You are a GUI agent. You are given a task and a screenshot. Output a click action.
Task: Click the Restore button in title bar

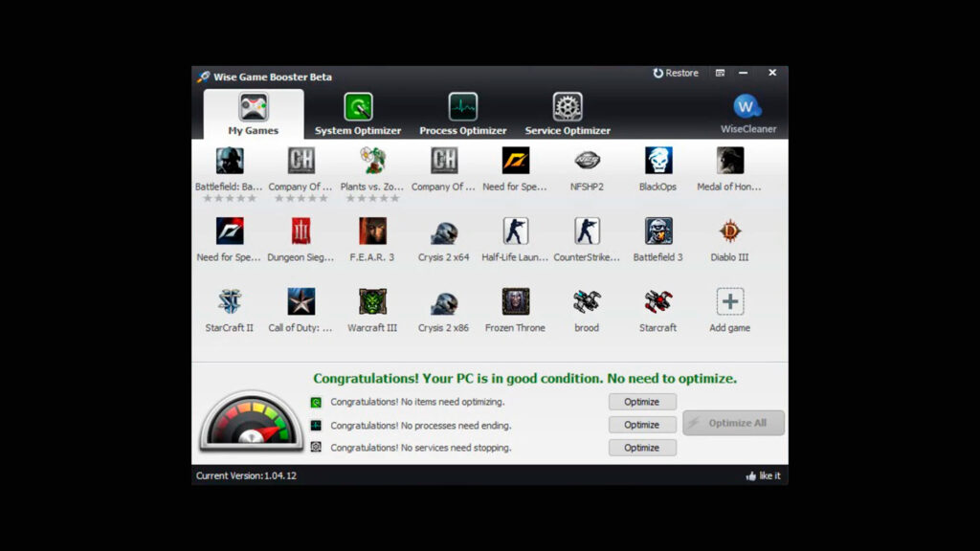(x=676, y=73)
